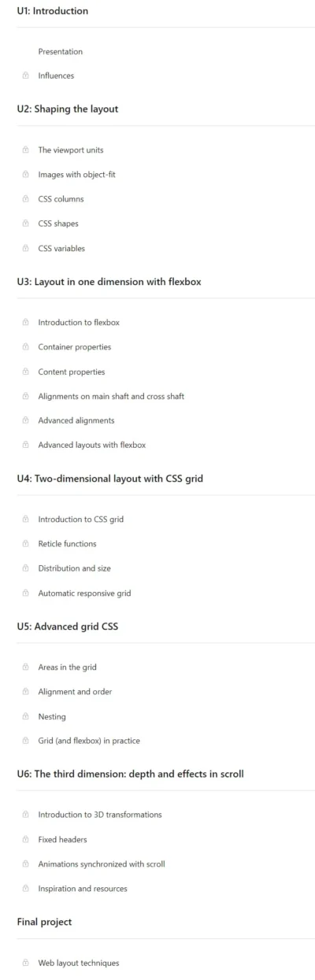The height and width of the screenshot is (980, 315).
Task: Open the Presentation lesson
Action: click(x=61, y=52)
